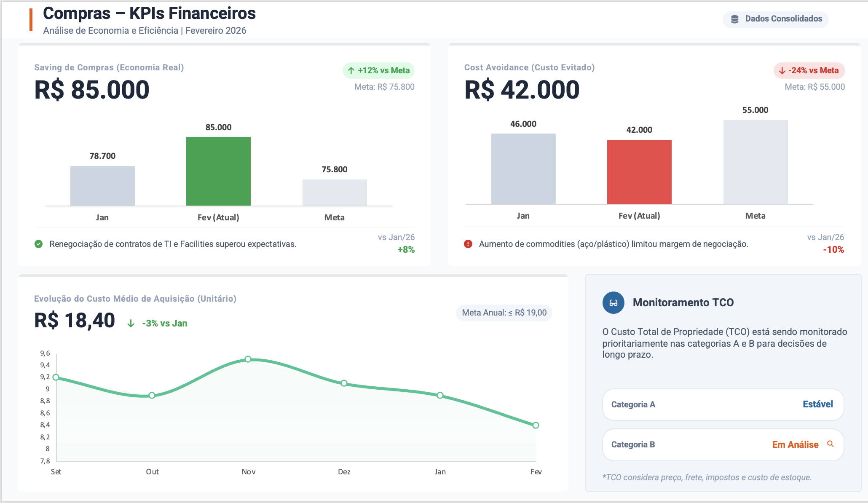Click the TCO footnote about preço and frete
This screenshot has width=868, height=503.
(707, 477)
